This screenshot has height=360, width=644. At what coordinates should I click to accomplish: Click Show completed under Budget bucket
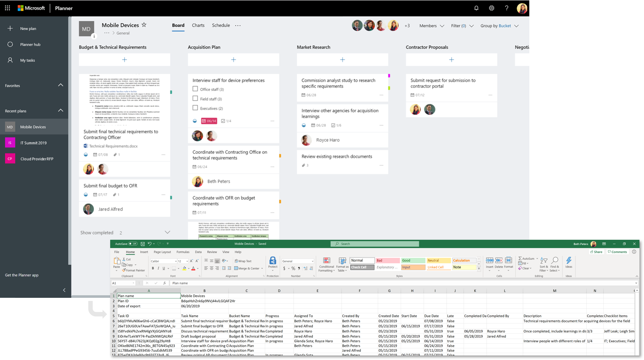pyautogui.click(x=97, y=232)
